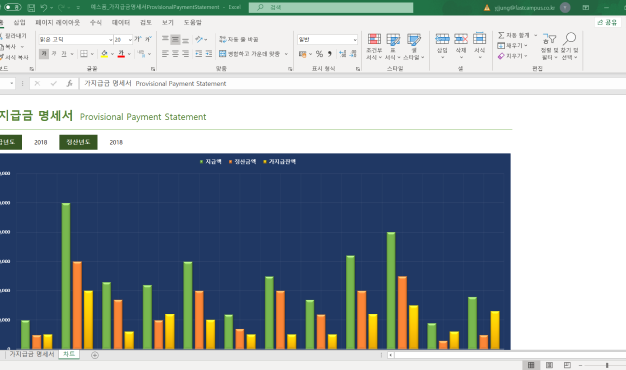Image resolution: width=626 pixels, height=370 pixels.
Task: Click 자동 줄 바꿈 wrap text button
Action: click(239, 39)
